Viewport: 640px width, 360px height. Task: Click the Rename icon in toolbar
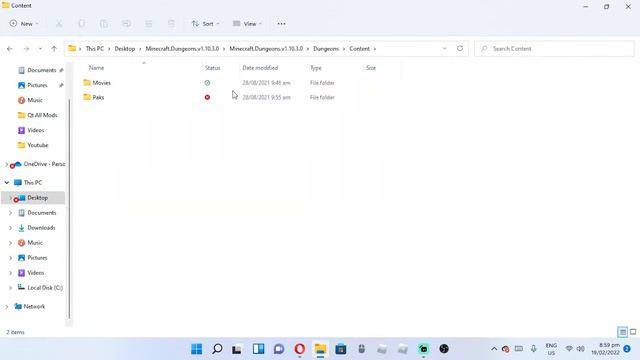[x=127, y=24]
